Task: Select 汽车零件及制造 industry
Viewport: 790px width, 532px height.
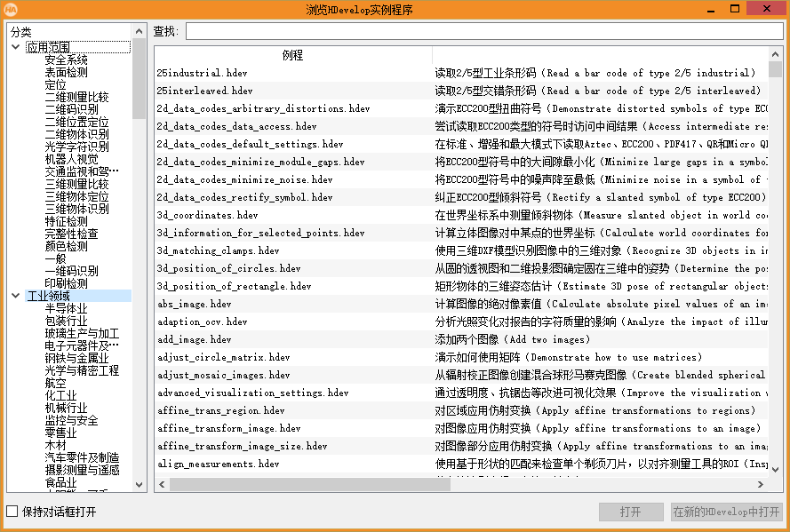Action: tap(82, 457)
